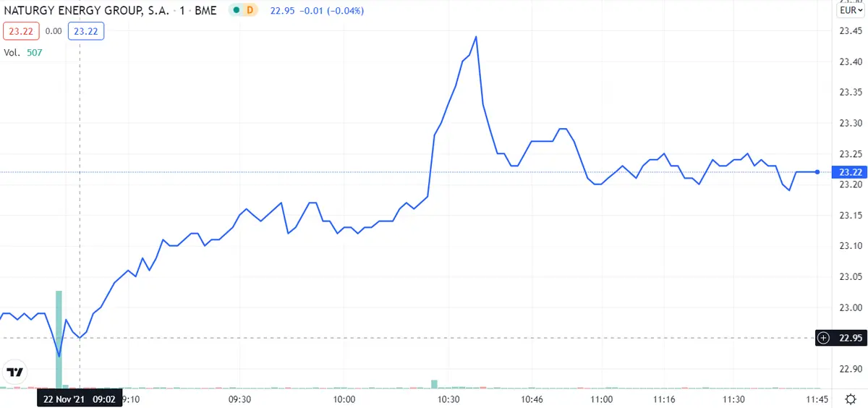Viewport: 868px width, 408px height.
Task: Click the orange D delayed-data badge
Action: (250, 11)
